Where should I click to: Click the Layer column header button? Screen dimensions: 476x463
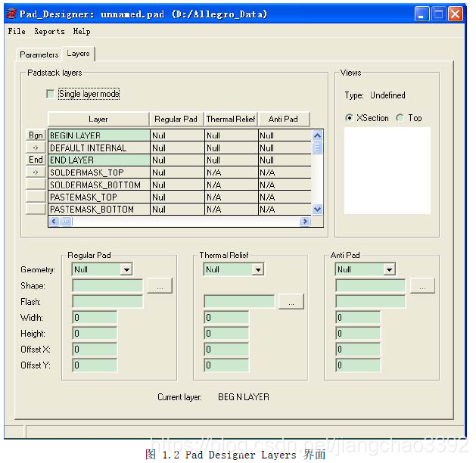(98, 119)
